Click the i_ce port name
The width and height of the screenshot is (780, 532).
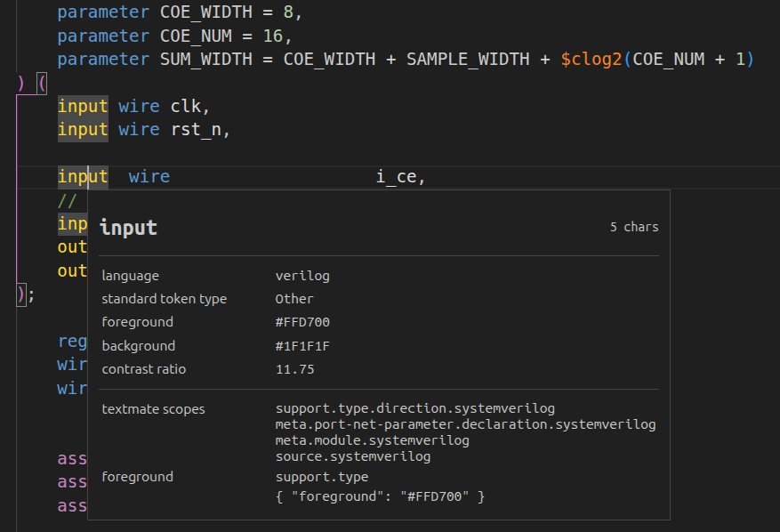coord(396,176)
